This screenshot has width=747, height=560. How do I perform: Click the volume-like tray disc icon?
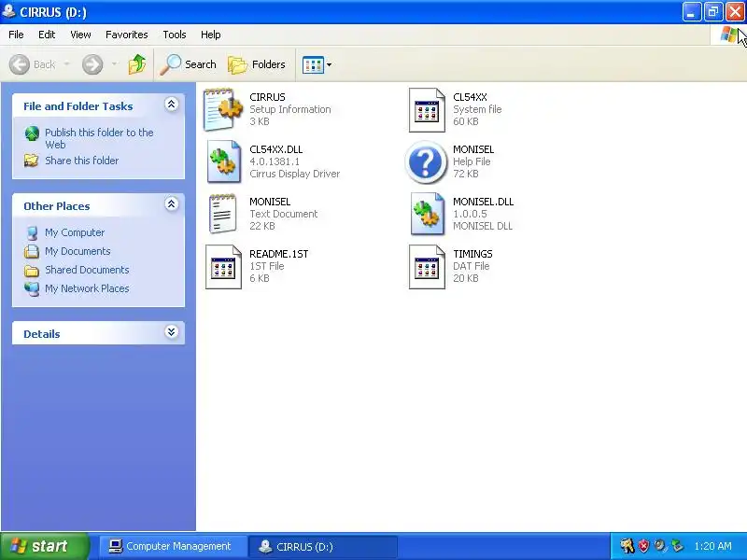[660, 546]
